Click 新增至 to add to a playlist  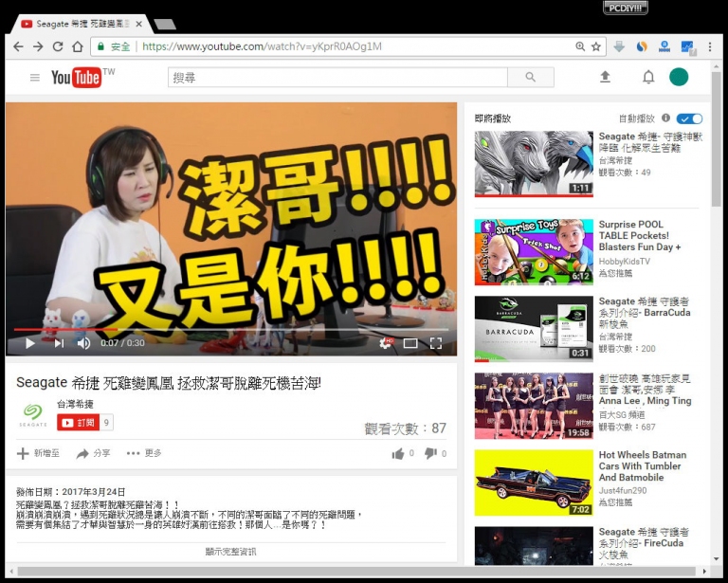click(x=38, y=453)
